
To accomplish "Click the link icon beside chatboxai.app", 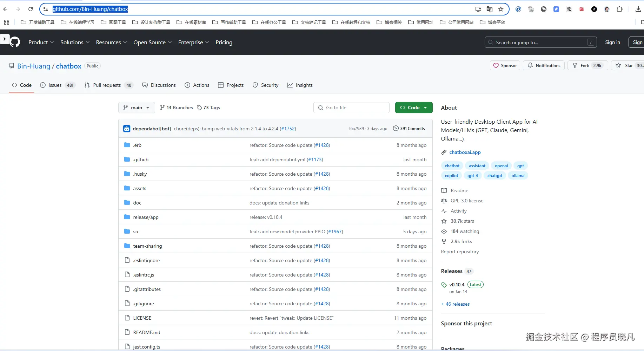I will 444,152.
